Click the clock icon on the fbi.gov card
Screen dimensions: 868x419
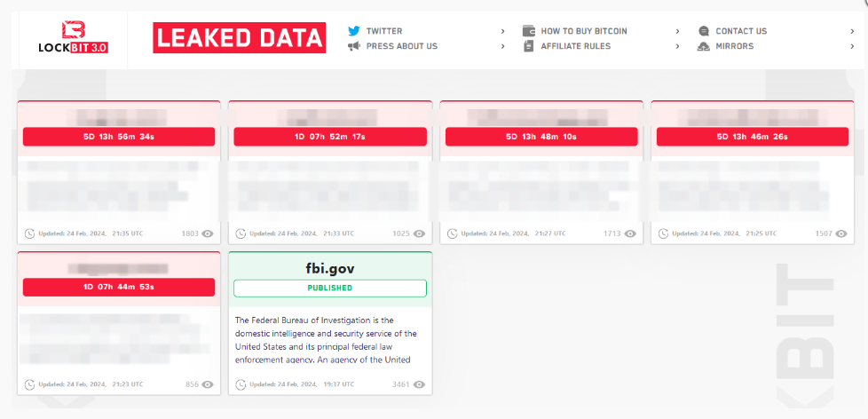241,384
